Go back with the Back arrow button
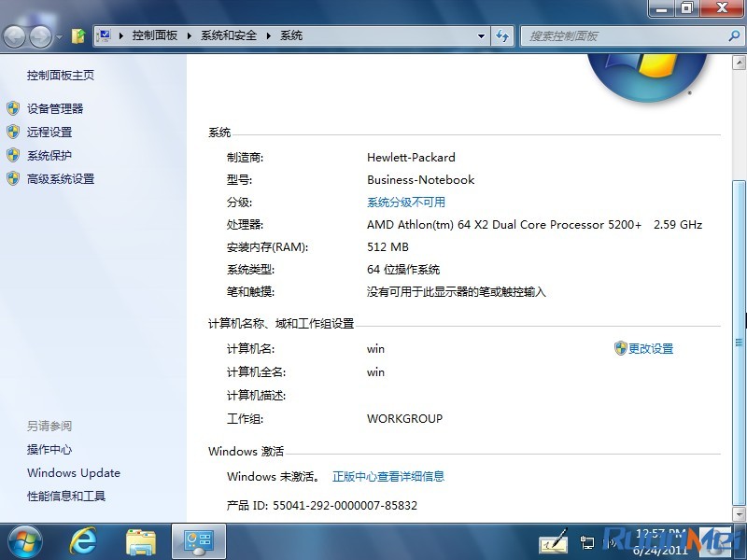The height and width of the screenshot is (560, 747). 14,35
